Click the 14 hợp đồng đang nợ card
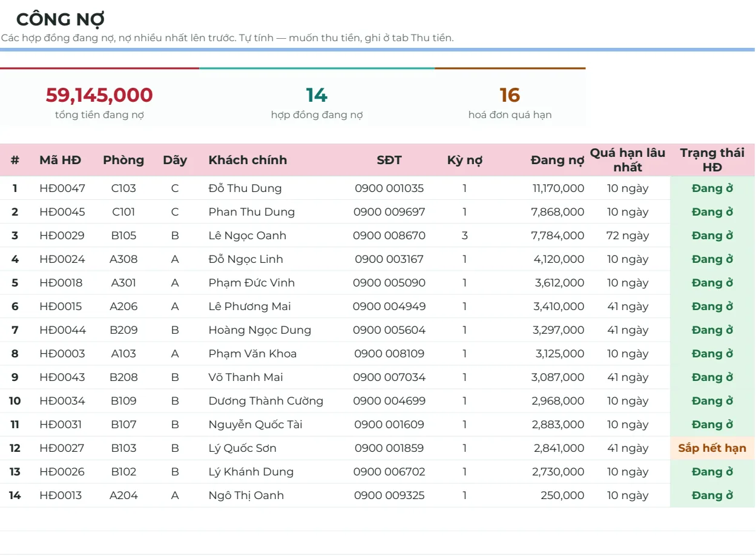The height and width of the screenshot is (556, 756). [317, 98]
